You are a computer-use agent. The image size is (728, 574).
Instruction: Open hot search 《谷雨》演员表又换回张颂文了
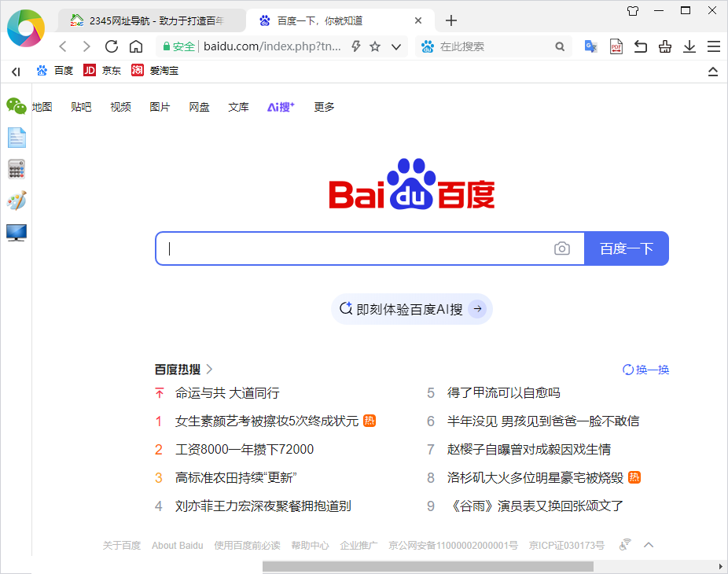pyautogui.click(x=535, y=506)
